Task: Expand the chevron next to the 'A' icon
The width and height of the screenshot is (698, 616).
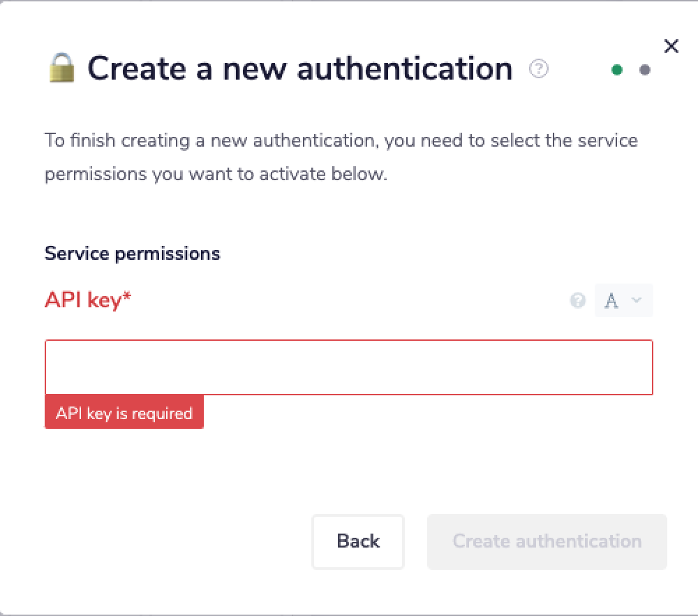Action: 637,300
